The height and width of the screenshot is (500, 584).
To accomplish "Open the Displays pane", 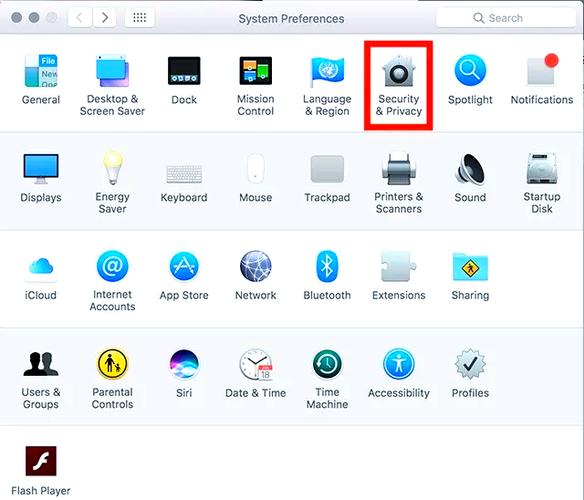I will 41,178.
